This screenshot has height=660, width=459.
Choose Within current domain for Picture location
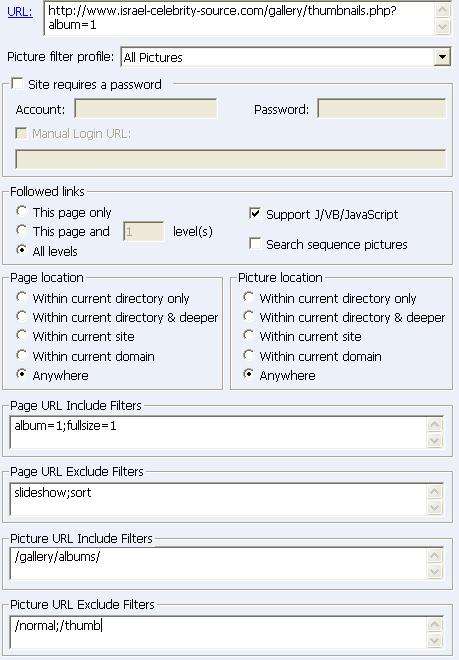[248, 355]
